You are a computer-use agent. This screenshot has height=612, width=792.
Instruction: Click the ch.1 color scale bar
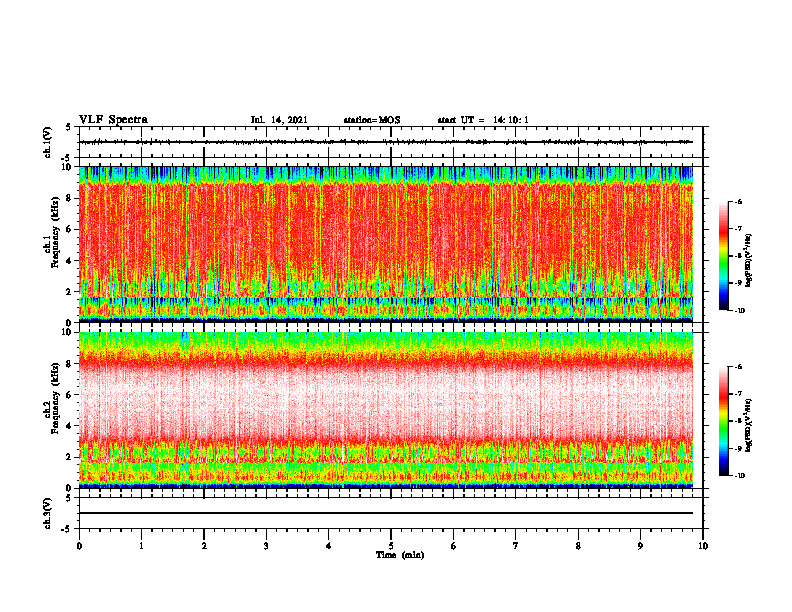click(724, 256)
